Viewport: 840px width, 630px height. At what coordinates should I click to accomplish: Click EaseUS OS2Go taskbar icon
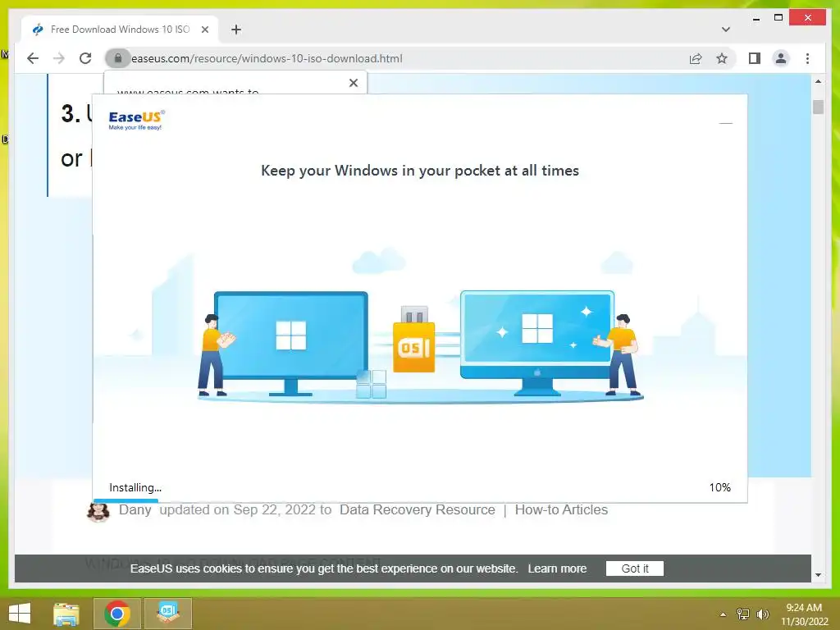click(x=167, y=614)
